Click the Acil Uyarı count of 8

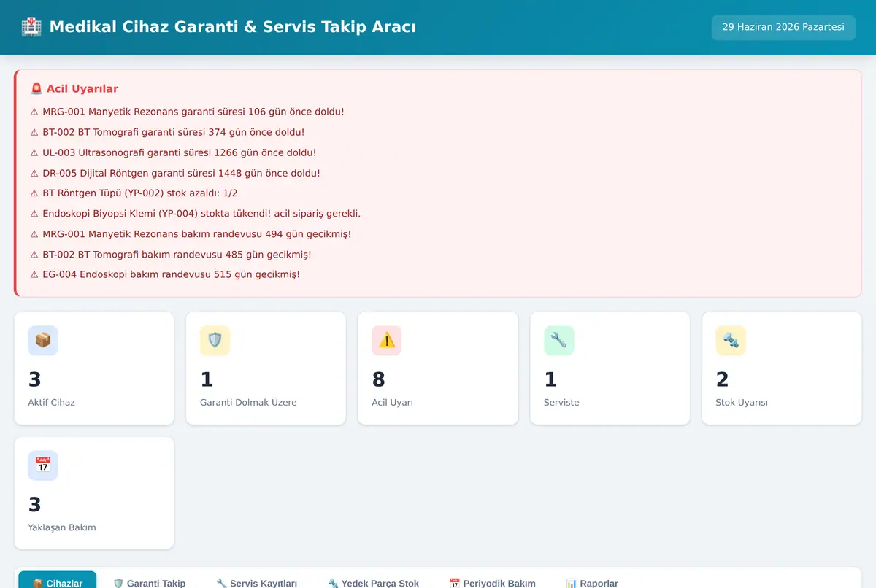(379, 379)
